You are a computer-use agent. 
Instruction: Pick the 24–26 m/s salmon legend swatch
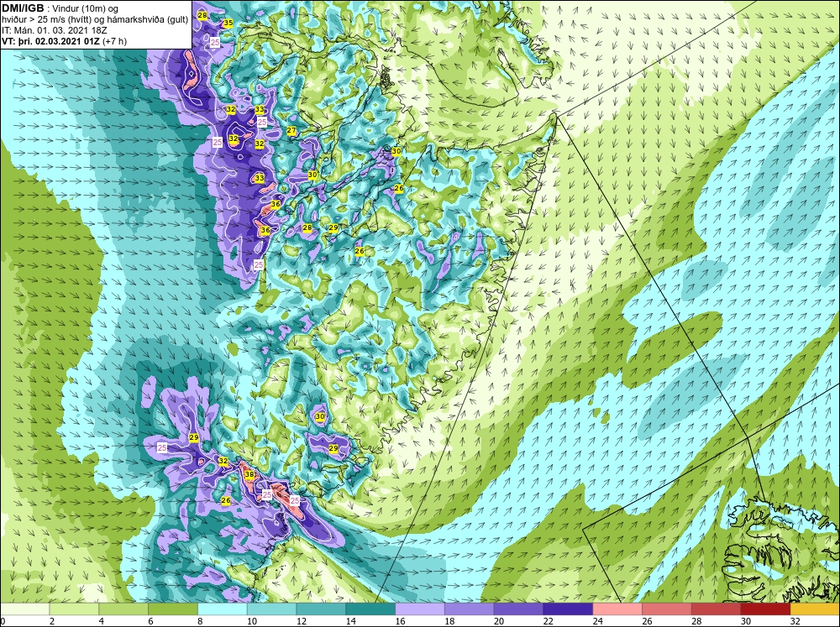coord(617,609)
